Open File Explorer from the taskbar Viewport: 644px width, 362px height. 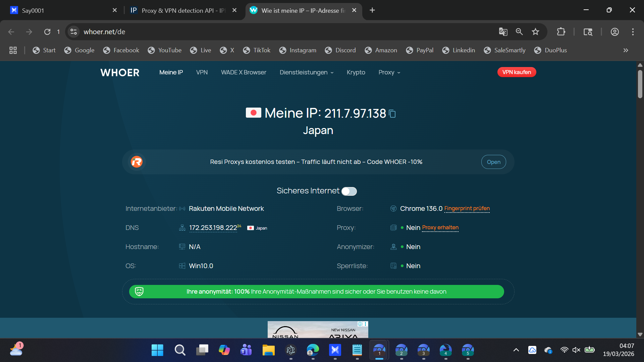coord(268,350)
